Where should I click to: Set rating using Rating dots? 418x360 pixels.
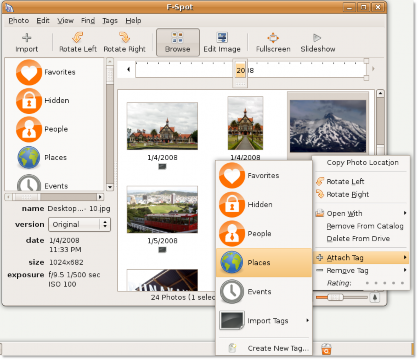pyautogui.click(x=385, y=283)
